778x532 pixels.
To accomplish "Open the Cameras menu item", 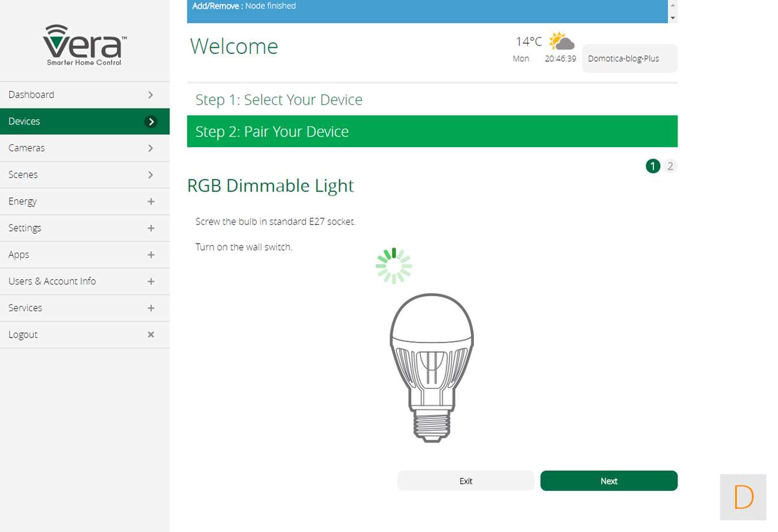I will (x=84, y=148).
